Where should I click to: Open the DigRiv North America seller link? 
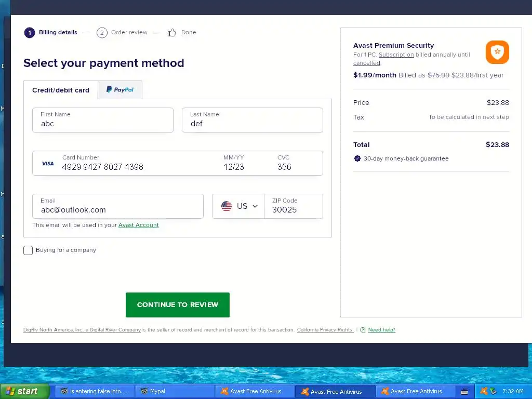click(x=82, y=330)
